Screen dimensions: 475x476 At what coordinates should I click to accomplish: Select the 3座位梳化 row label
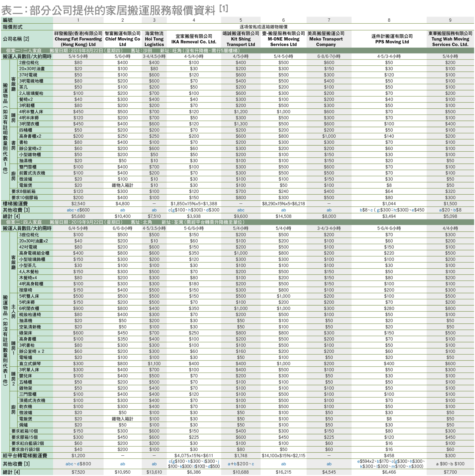29,234
